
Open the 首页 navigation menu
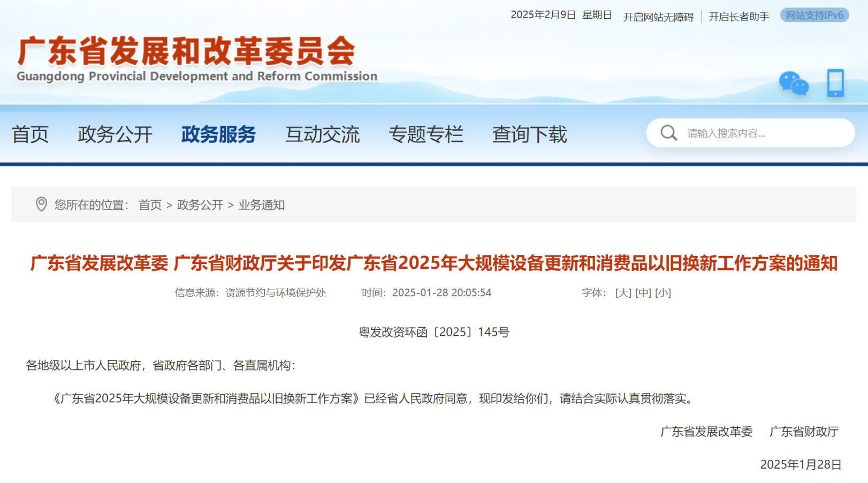30,134
